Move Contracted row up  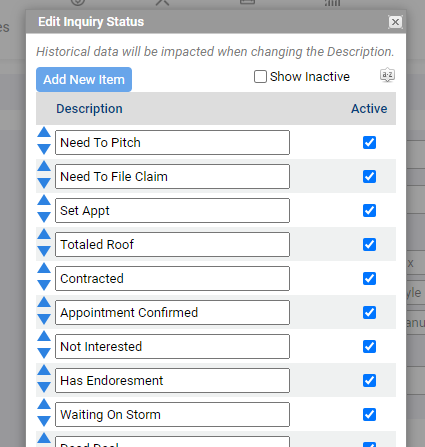coord(44,268)
